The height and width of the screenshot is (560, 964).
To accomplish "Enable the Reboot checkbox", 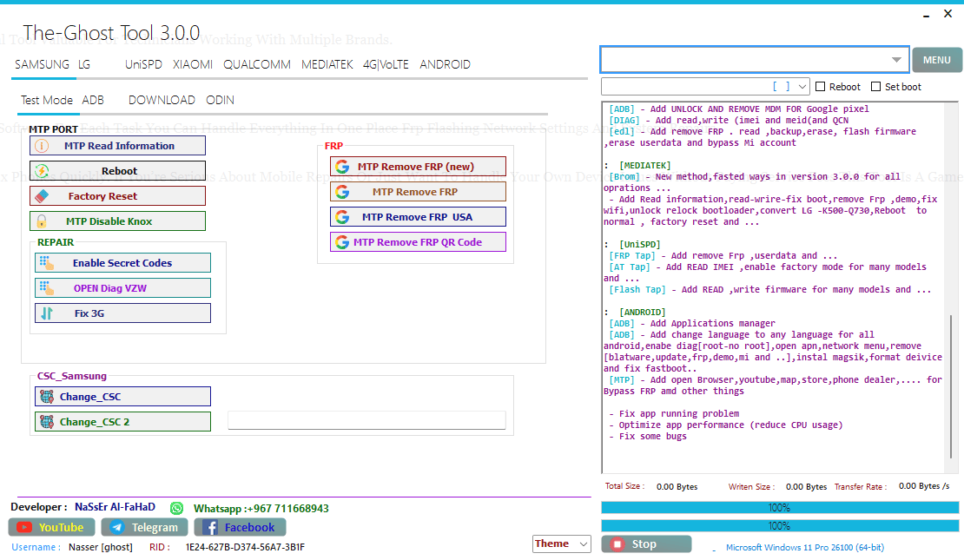I will 821,87.
